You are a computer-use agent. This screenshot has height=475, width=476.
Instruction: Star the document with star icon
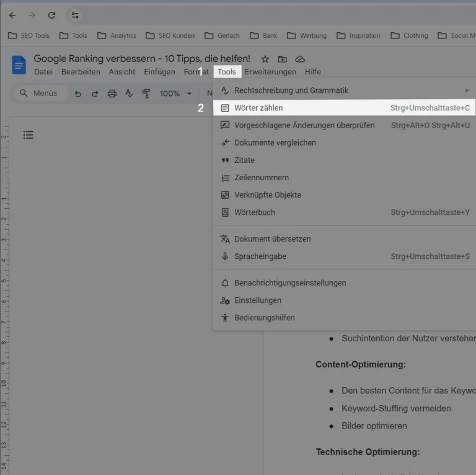(x=265, y=59)
